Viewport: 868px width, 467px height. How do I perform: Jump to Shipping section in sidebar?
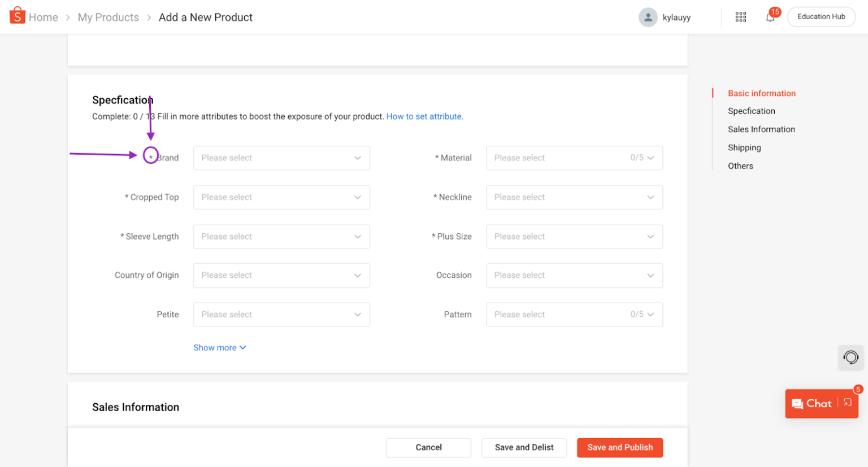click(x=744, y=147)
